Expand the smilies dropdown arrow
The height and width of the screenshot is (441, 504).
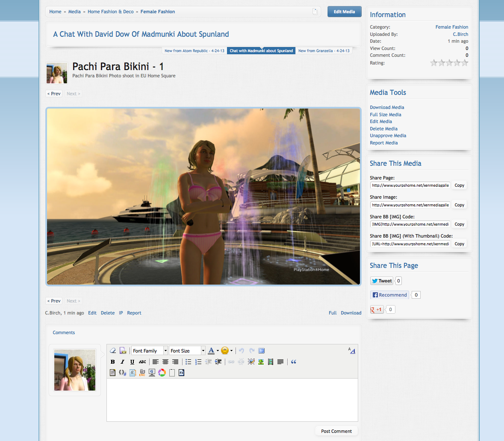pos(231,351)
